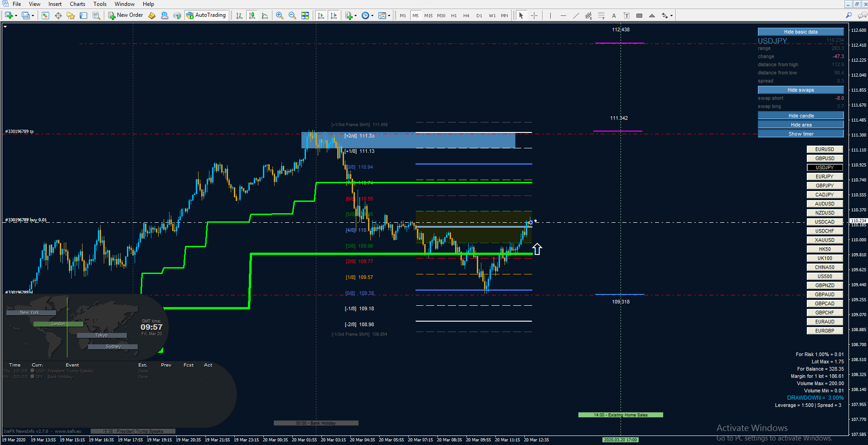
Task: Zoom out of the chart
Action: 292,15
